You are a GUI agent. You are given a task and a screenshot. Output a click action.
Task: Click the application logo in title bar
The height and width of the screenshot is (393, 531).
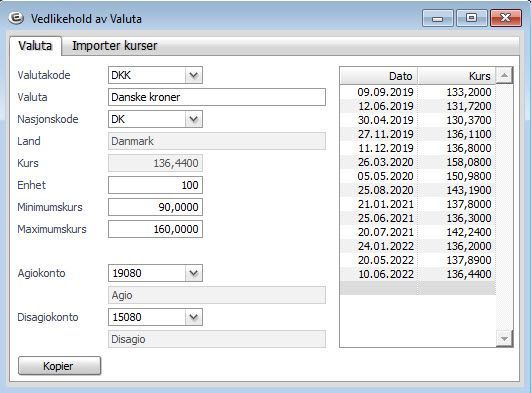16,18
